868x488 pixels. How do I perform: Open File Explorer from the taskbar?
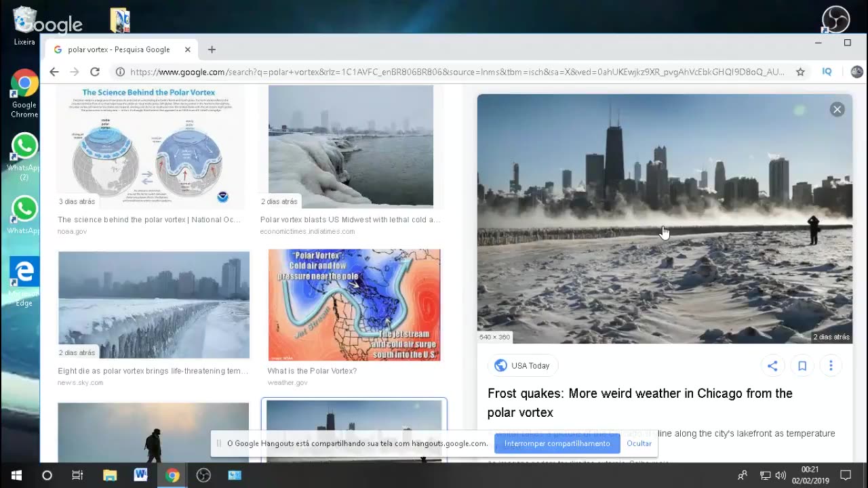click(x=110, y=475)
